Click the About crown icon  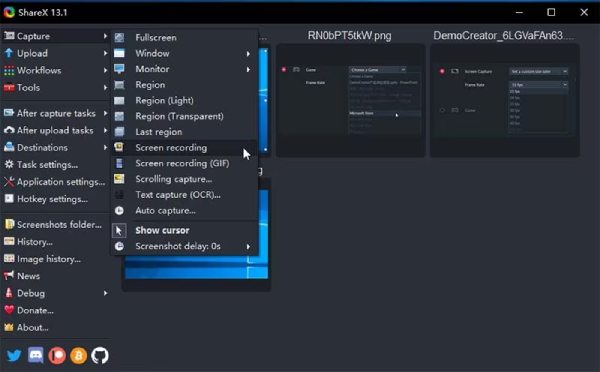coord(9,327)
